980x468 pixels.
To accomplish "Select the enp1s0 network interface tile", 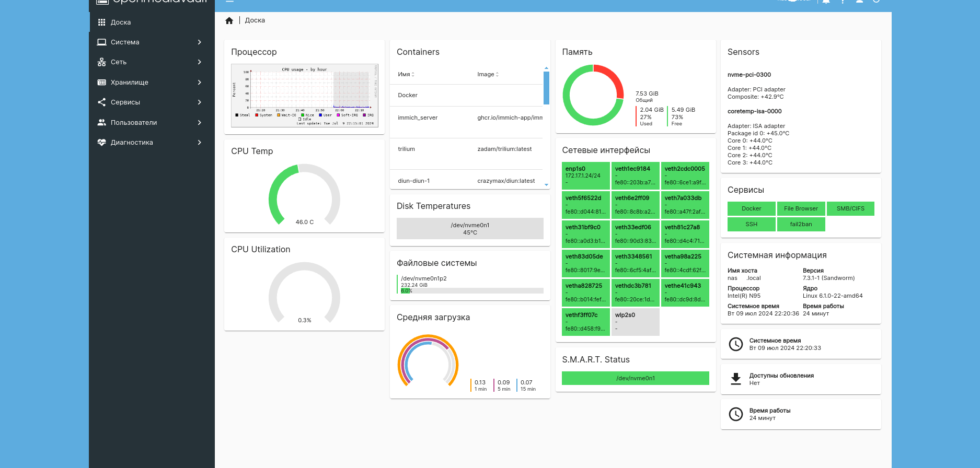I will [586, 175].
